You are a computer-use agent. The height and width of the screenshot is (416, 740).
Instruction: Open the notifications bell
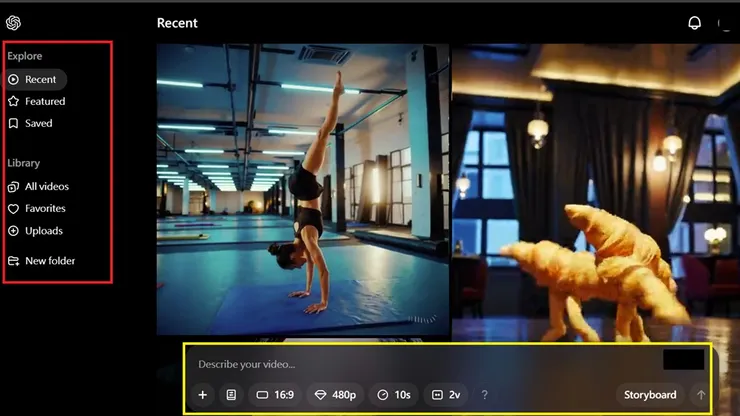pyautogui.click(x=694, y=23)
